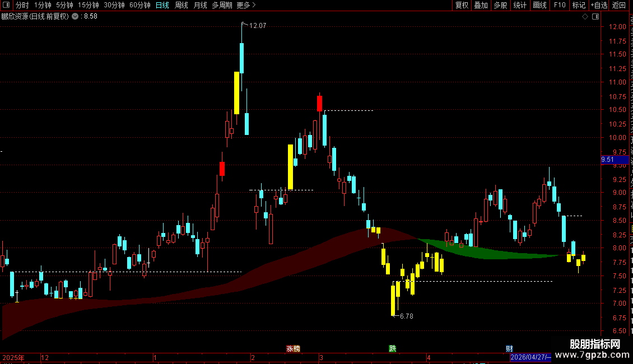Click the green 跌 marker on the timeline
633x364 pixels.
click(392, 349)
